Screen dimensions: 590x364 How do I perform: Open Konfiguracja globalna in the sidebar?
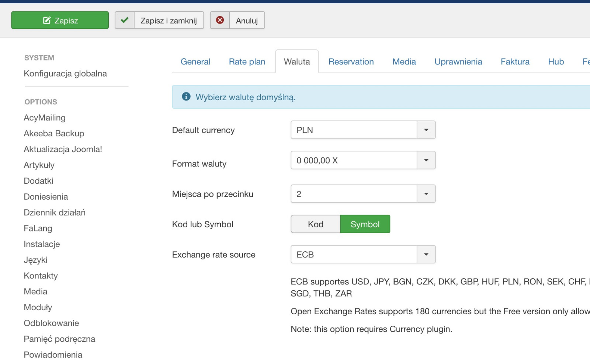[x=65, y=74]
